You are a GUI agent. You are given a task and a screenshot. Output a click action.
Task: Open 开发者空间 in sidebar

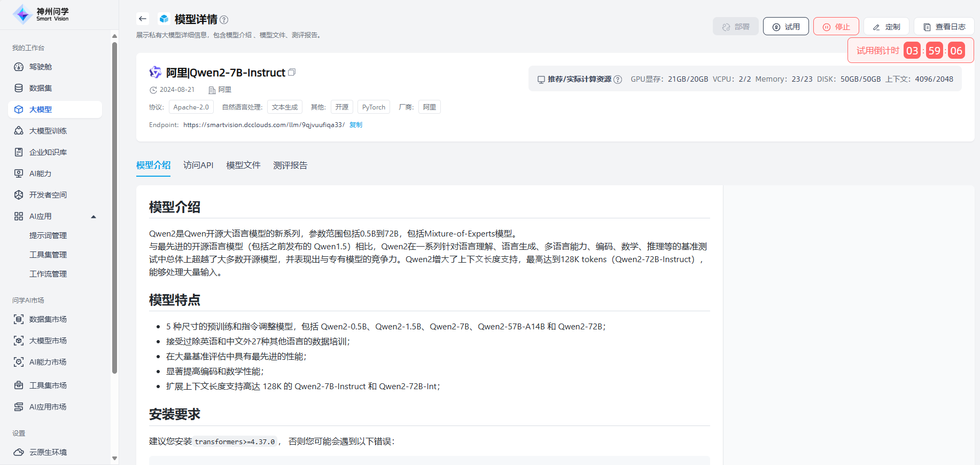tap(48, 195)
